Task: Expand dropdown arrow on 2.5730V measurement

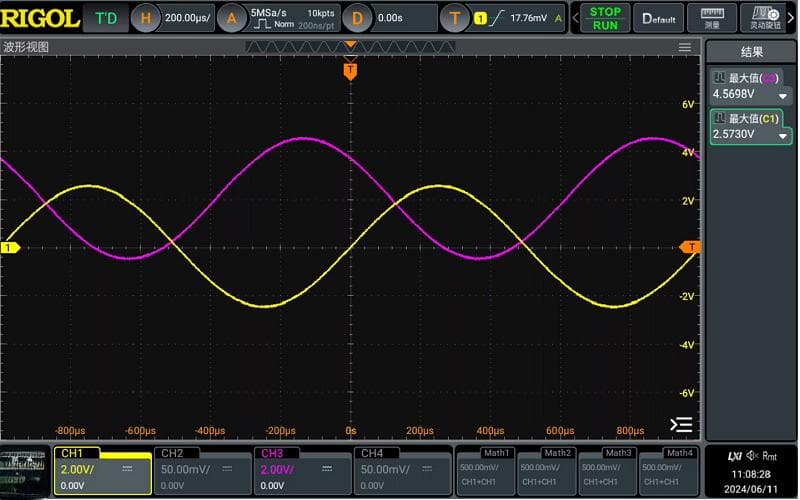Action: [x=782, y=136]
